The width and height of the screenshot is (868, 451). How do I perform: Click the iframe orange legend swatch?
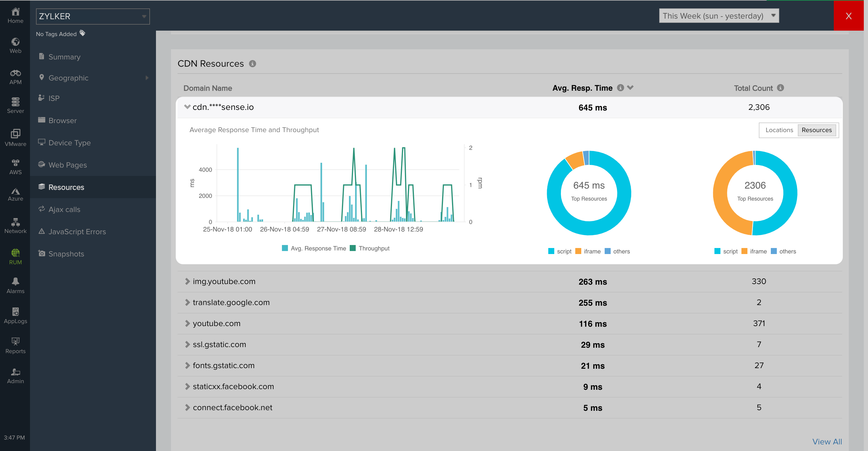578,251
